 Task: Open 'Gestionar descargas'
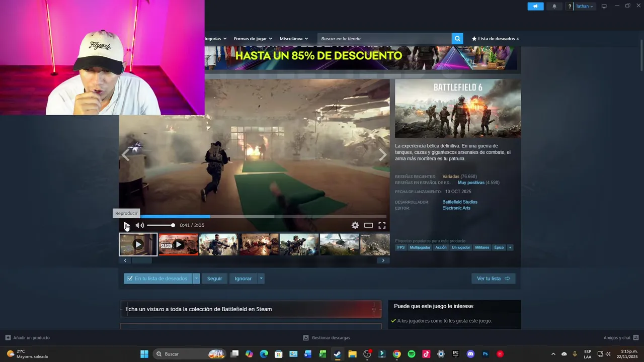pos(327,338)
